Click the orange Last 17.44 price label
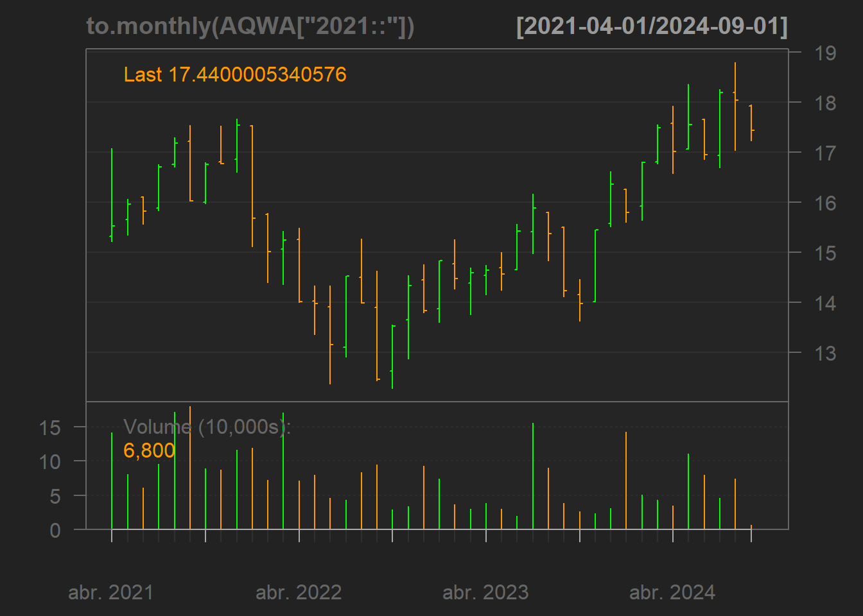The image size is (863, 616). [x=235, y=74]
